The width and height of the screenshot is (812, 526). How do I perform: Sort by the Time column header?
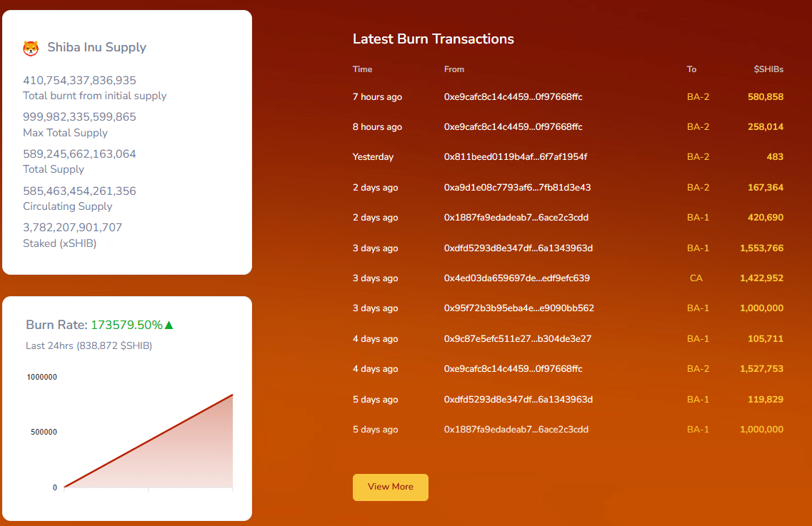tap(362, 69)
